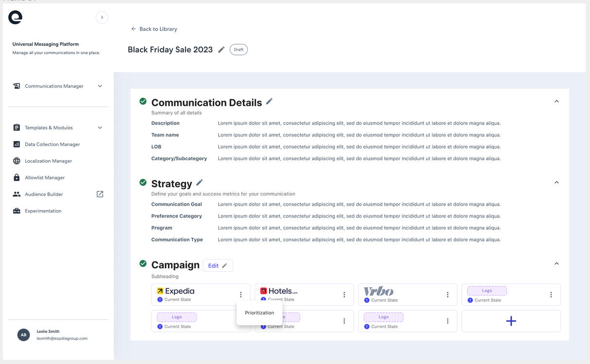Open the three-dot menu on Vrbo card
Screen dimensions: 590x364
[448, 295]
